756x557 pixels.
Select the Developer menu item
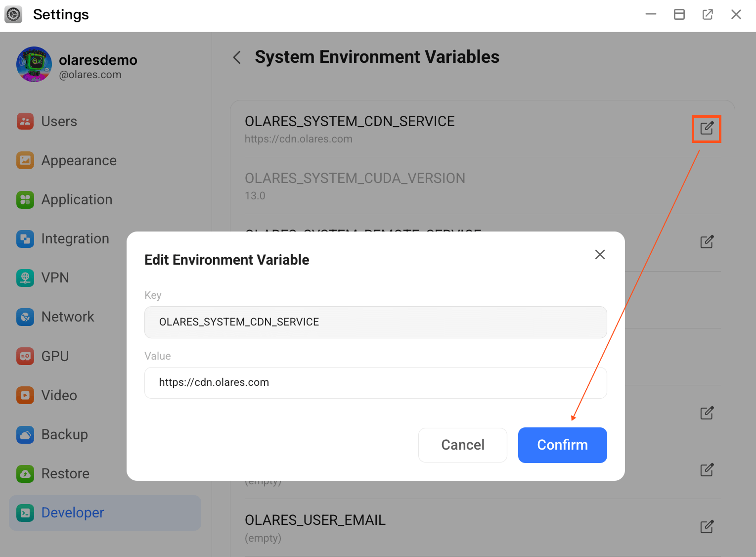[72, 512]
